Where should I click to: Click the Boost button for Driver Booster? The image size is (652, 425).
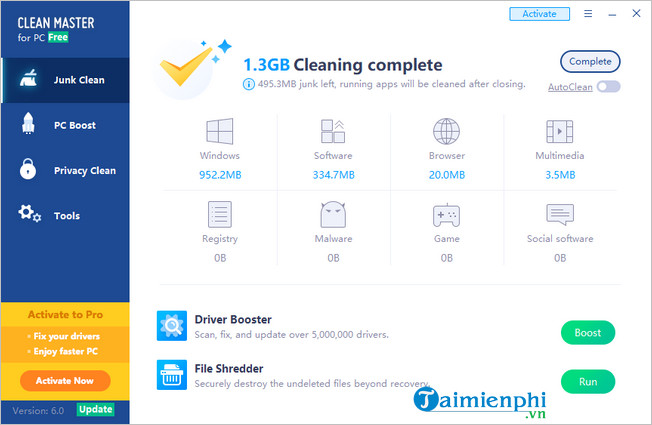coord(588,333)
